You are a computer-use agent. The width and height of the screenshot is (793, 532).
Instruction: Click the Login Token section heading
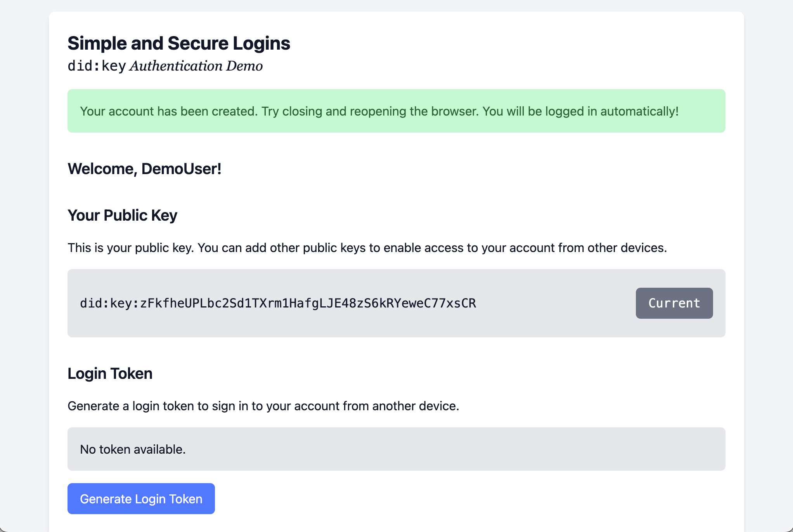[x=110, y=373]
